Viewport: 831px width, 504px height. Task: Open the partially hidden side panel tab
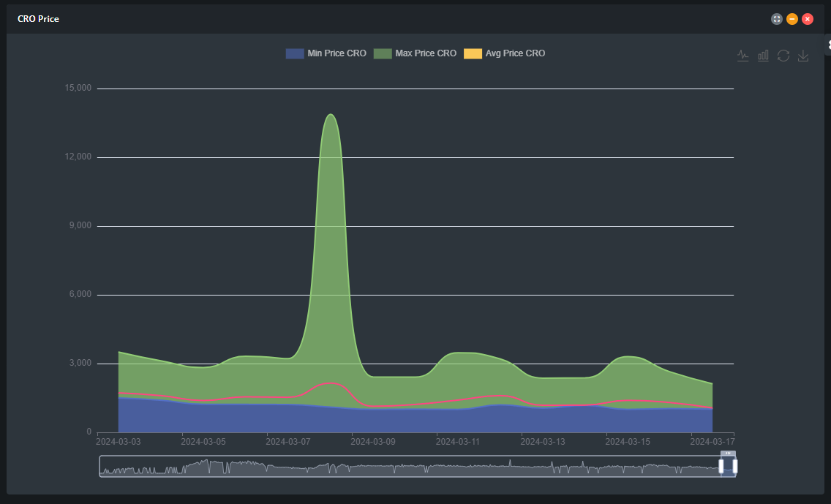(x=828, y=45)
